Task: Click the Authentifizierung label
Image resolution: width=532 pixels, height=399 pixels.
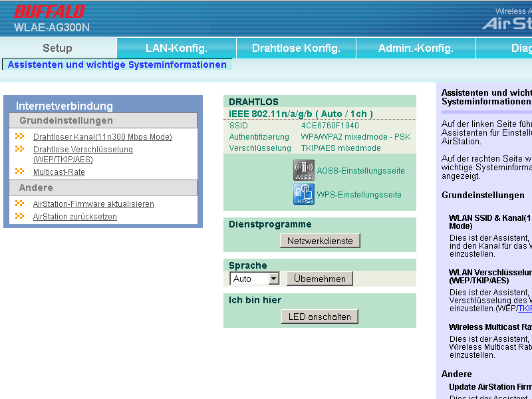Action: click(x=259, y=137)
